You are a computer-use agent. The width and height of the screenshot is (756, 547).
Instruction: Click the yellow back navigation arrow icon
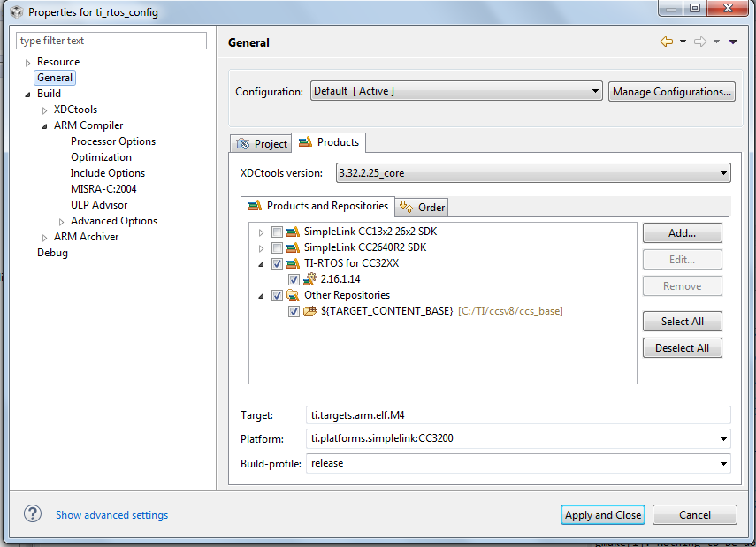667,42
